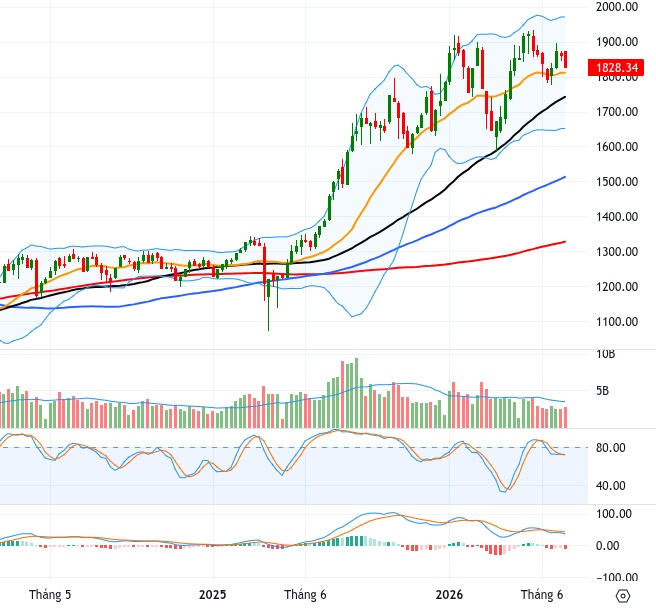
Task: Select the 2000.00 price axis label
Action: pyautogui.click(x=617, y=7)
